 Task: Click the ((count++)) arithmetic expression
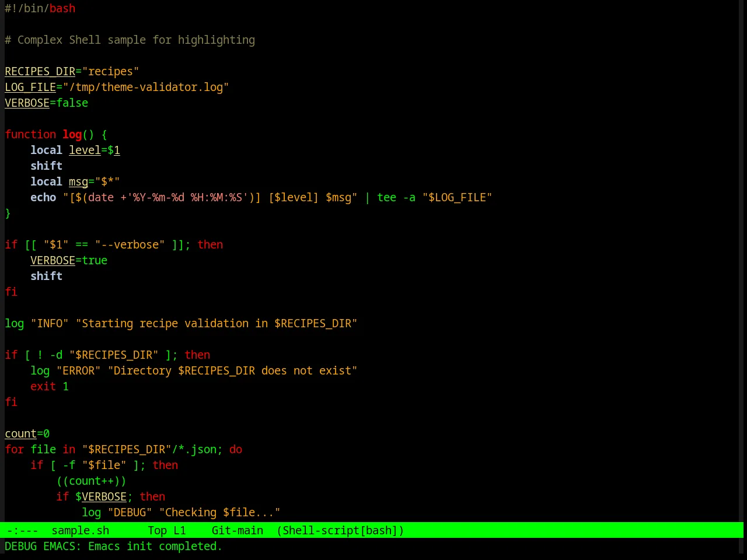pyautogui.click(x=91, y=481)
